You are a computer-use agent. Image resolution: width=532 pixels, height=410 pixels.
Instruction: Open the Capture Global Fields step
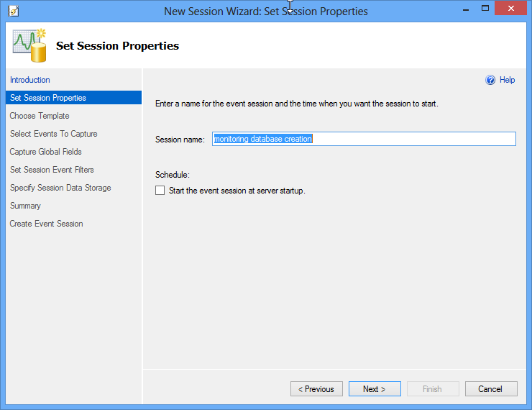tap(46, 152)
